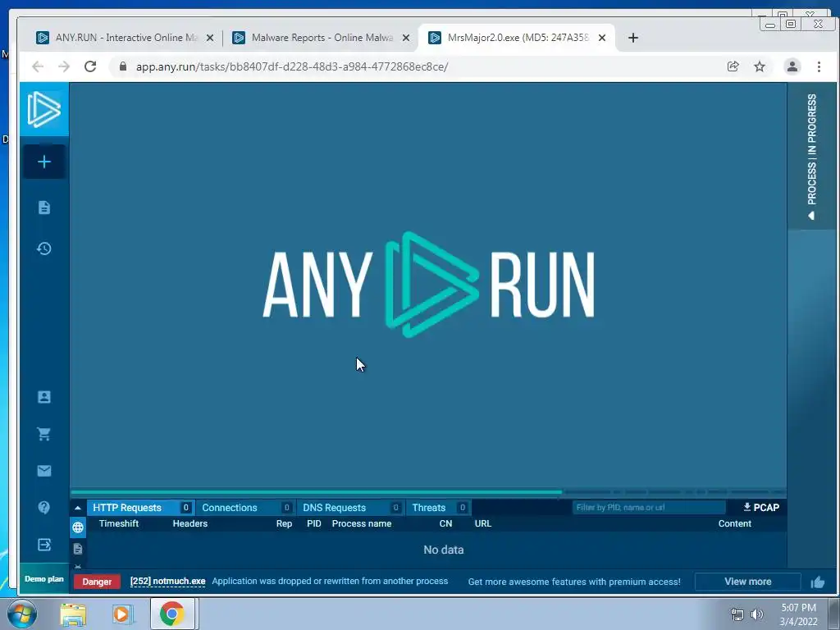This screenshot has width=840, height=630.
Task: Select the files document icon in bottom panel
Action: click(x=78, y=549)
